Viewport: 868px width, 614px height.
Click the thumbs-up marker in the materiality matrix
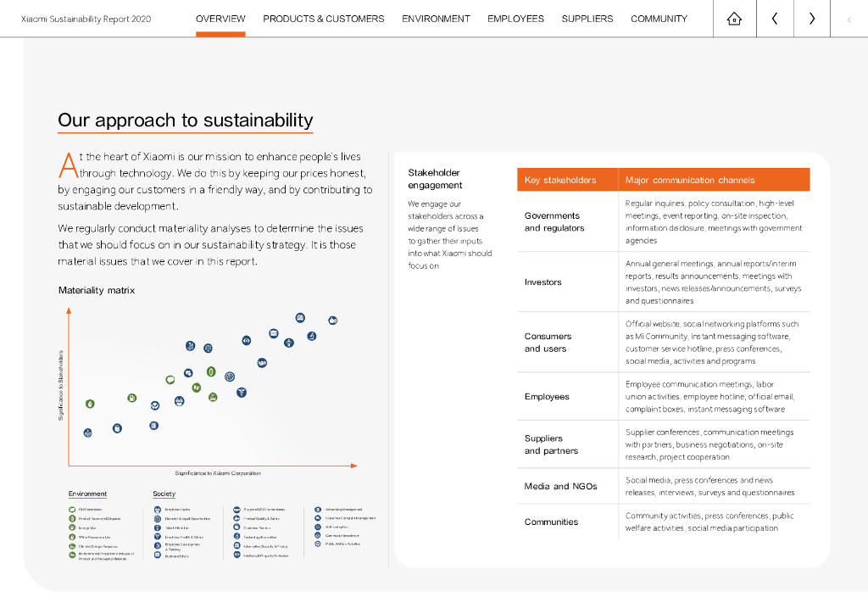pos(332,321)
